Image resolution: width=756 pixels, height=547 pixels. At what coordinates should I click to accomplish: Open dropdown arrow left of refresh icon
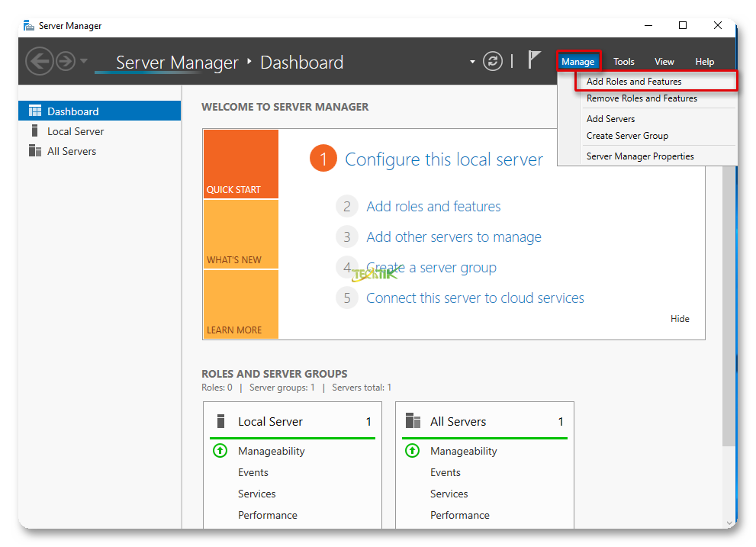point(472,62)
